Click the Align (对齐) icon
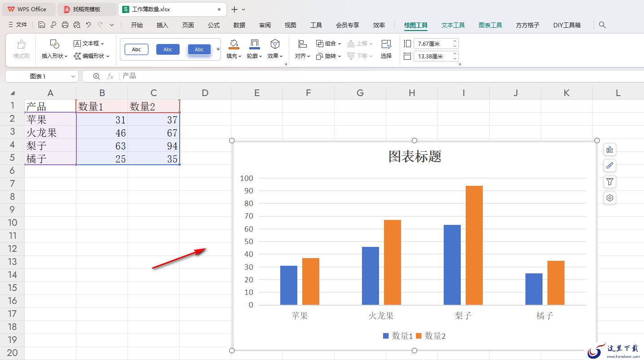This screenshot has height=360, width=644. 303,44
